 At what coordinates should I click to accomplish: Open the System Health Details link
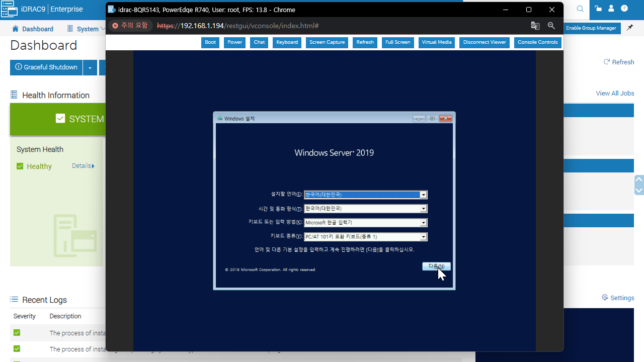pyautogui.click(x=83, y=166)
